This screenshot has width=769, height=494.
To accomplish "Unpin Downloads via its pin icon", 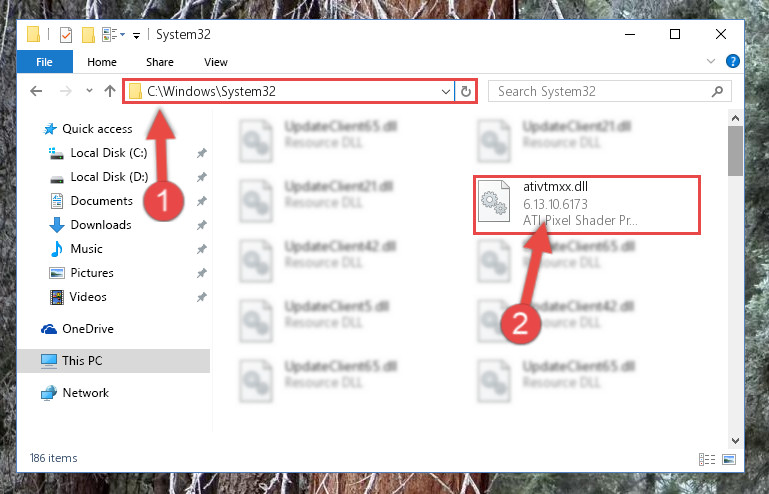I will point(201,225).
